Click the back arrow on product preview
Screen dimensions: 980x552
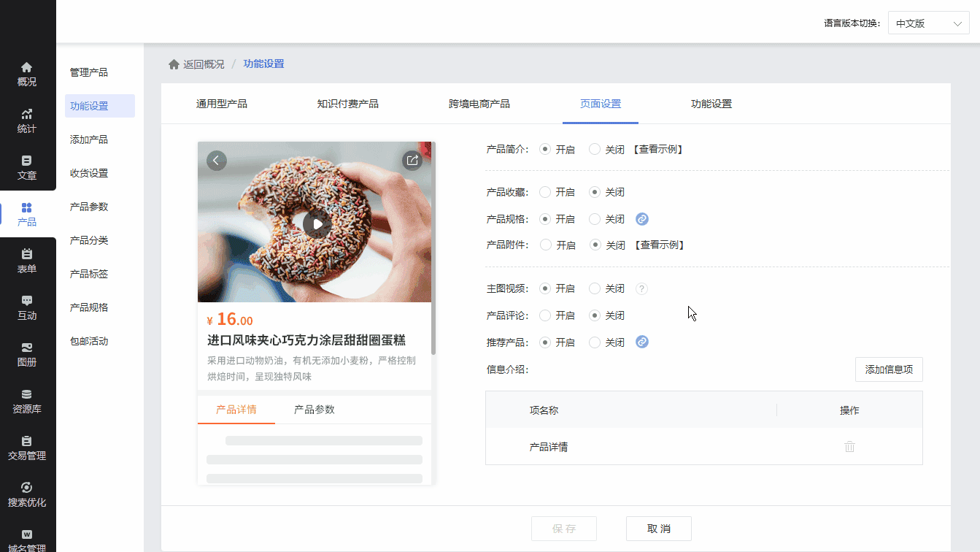click(217, 161)
